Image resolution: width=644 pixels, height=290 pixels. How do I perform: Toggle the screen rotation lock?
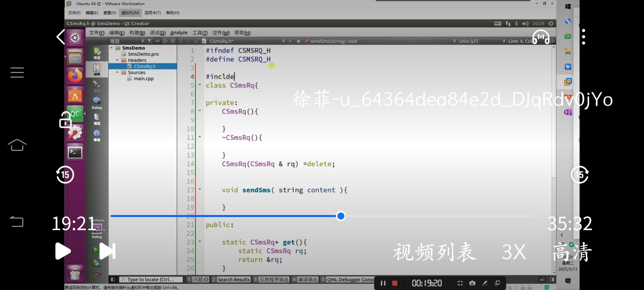point(65,120)
